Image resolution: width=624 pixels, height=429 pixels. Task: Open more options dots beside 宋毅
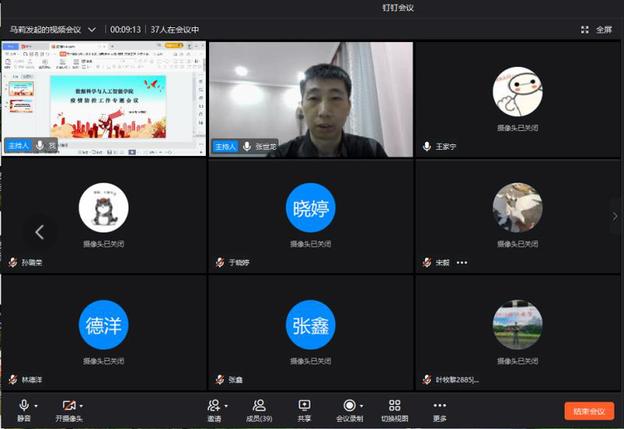pos(462,262)
